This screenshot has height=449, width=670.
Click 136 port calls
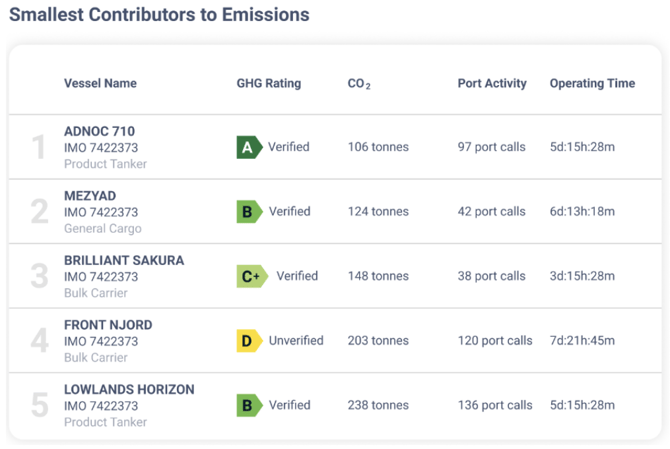495,405
